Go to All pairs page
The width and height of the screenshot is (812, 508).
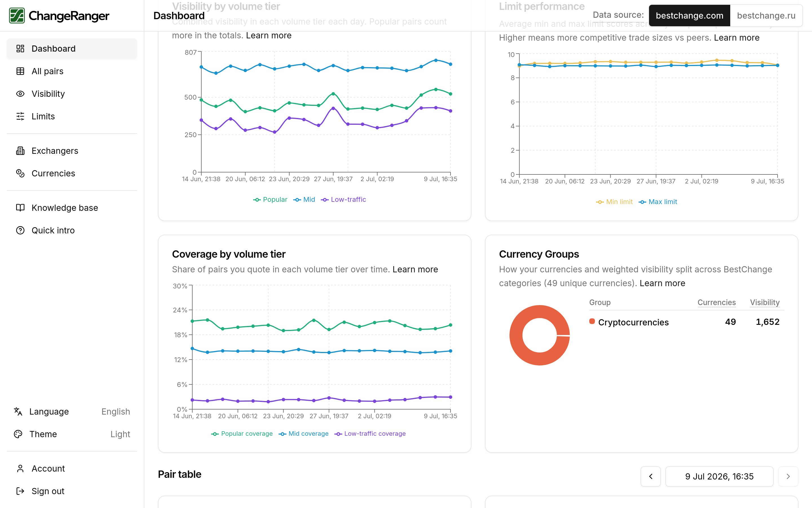[x=72, y=71]
